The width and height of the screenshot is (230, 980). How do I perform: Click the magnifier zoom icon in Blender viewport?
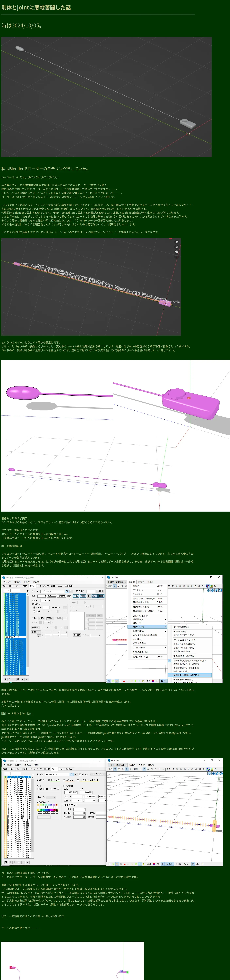tap(176, 242)
